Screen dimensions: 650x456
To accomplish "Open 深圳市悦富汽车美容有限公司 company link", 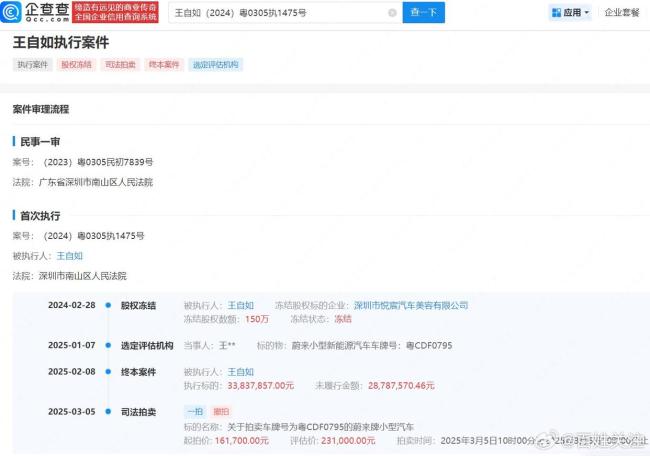I will [x=411, y=306].
